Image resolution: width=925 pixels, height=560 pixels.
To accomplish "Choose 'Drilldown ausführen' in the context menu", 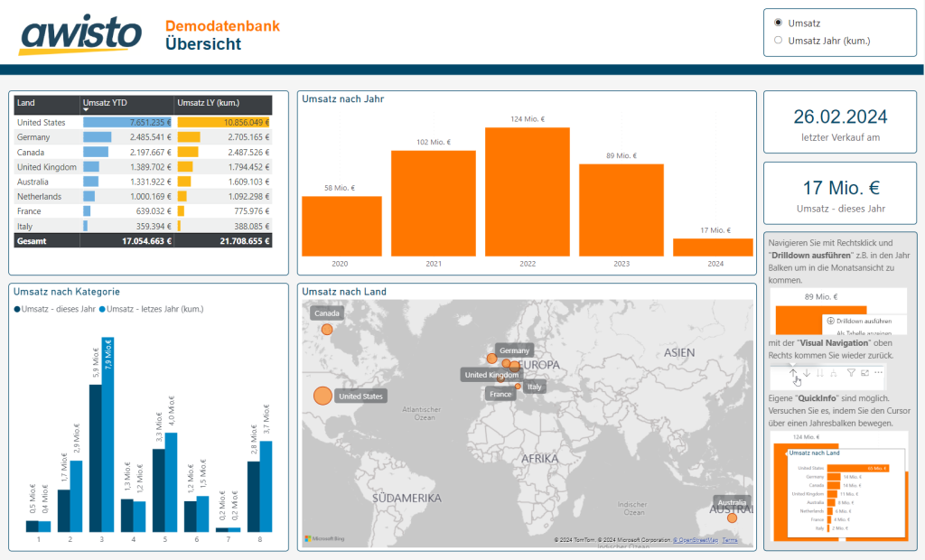I will click(859, 322).
